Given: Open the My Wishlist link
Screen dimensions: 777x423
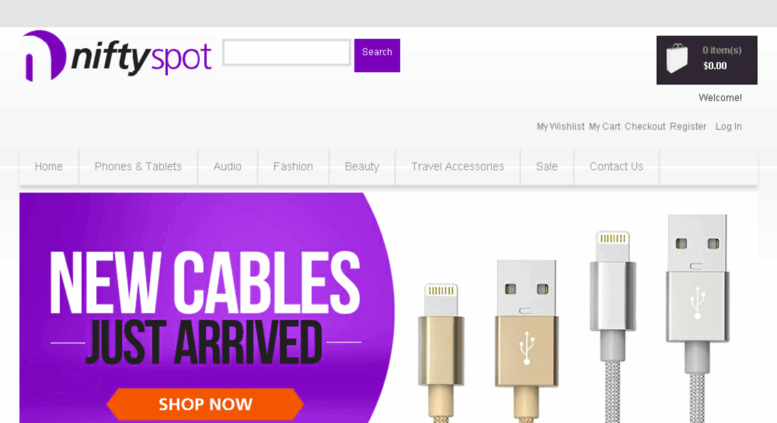Looking at the screenshot, I should click(x=560, y=126).
